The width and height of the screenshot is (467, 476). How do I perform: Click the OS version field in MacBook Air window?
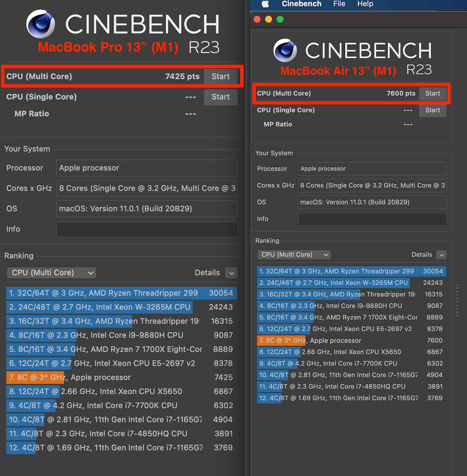tap(372, 202)
